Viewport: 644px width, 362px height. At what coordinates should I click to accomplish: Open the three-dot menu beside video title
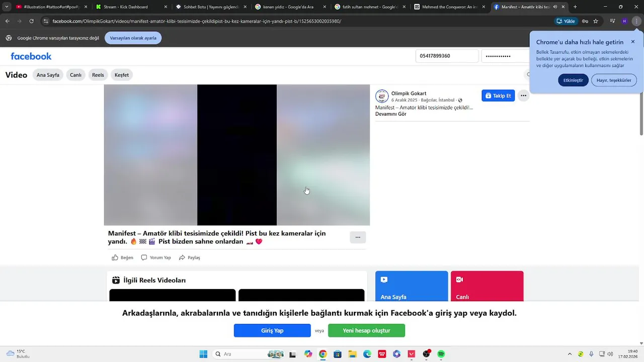click(x=358, y=237)
